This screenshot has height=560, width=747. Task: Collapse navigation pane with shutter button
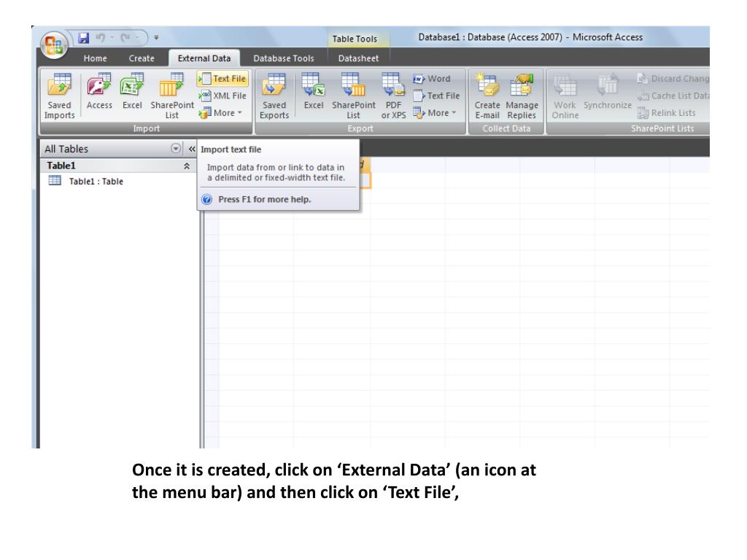(192, 149)
